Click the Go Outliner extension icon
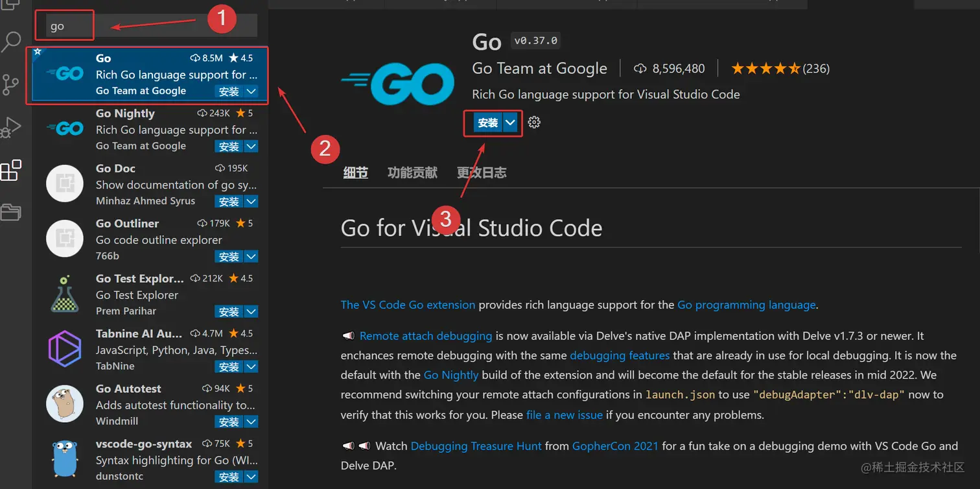 point(65,239)
